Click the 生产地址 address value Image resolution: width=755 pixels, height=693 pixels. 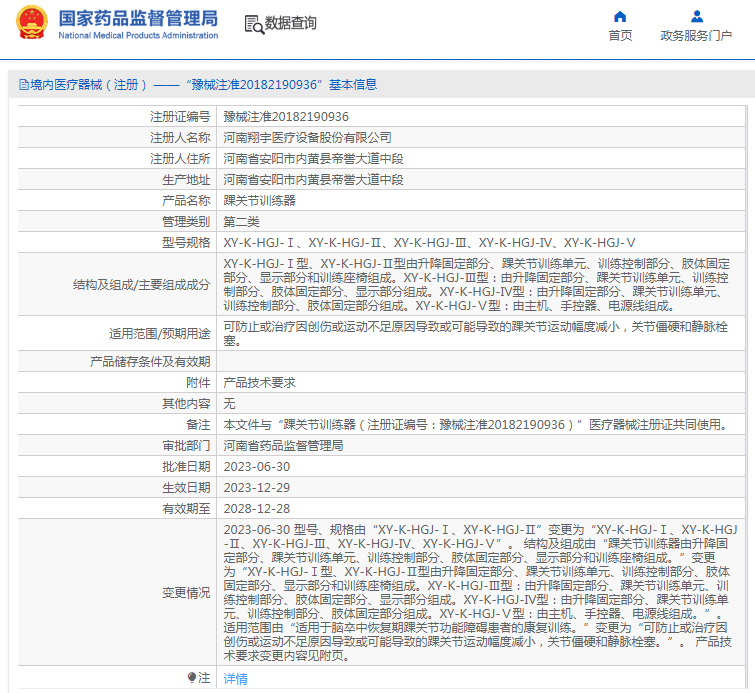[313, 180]
